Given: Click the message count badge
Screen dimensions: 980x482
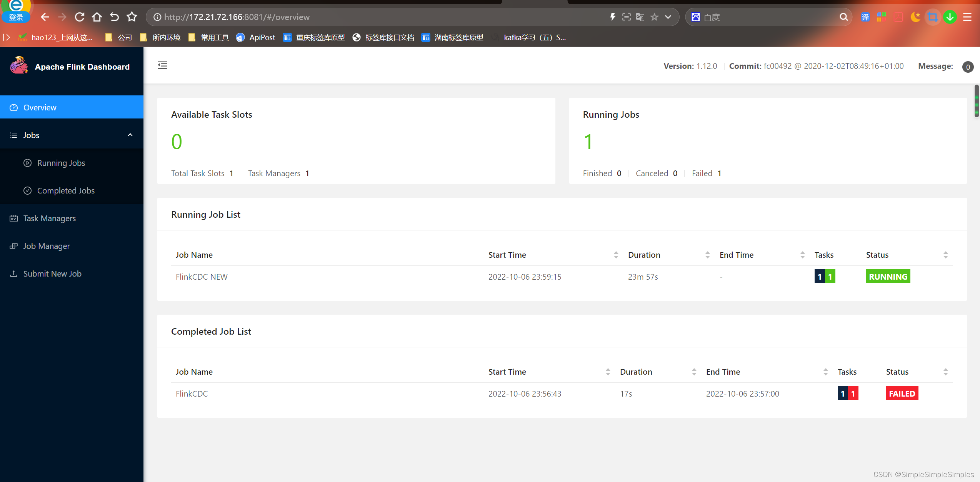Looking at the screenshot, I should coord(968,67).
